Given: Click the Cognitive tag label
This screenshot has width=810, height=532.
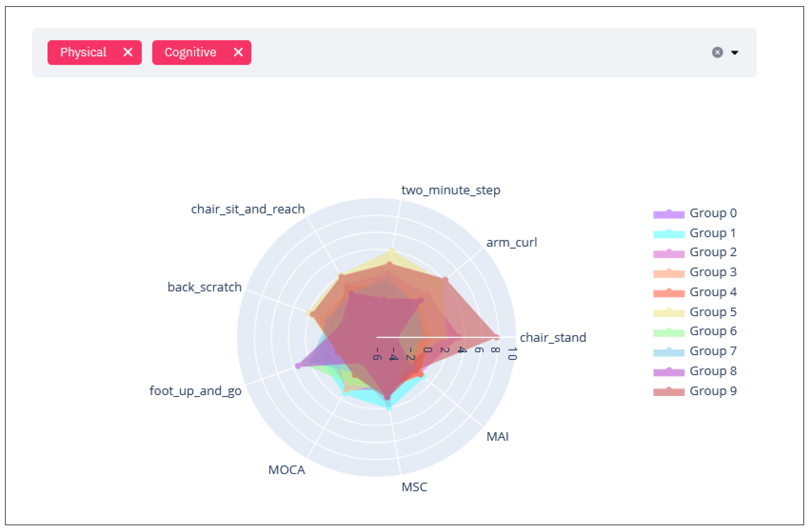Looking at the screenshot, I should click(x=190, y=52).
